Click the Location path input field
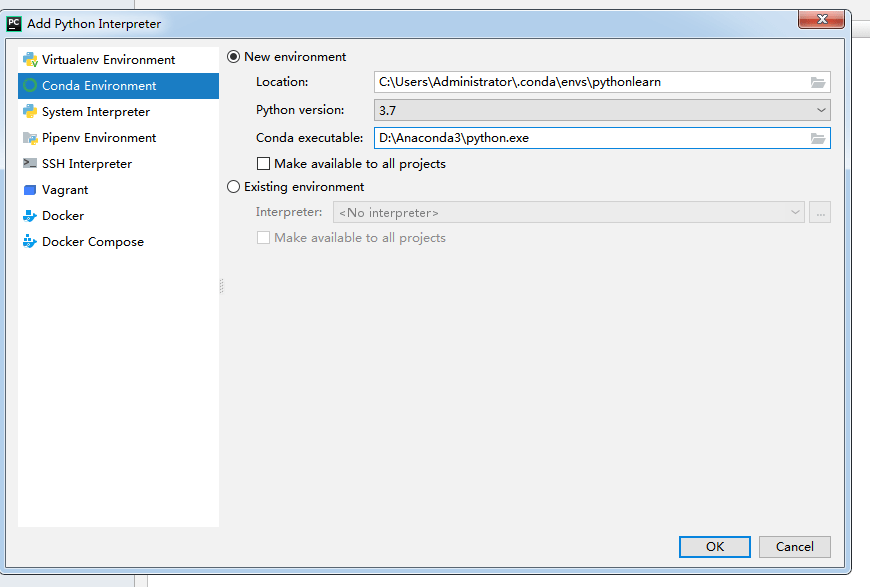The width and height of the screenshot is (870, 587). [x=590, y=82]
